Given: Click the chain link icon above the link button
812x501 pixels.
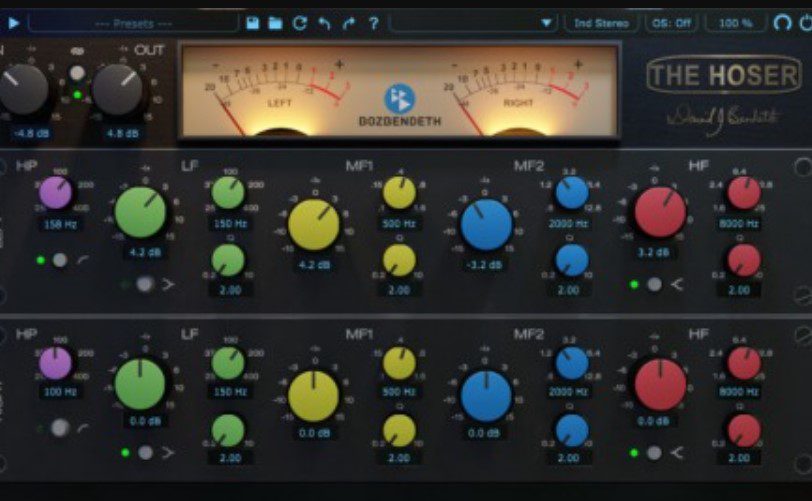Looking at the screenshot, I should click(x=77, y=51).
